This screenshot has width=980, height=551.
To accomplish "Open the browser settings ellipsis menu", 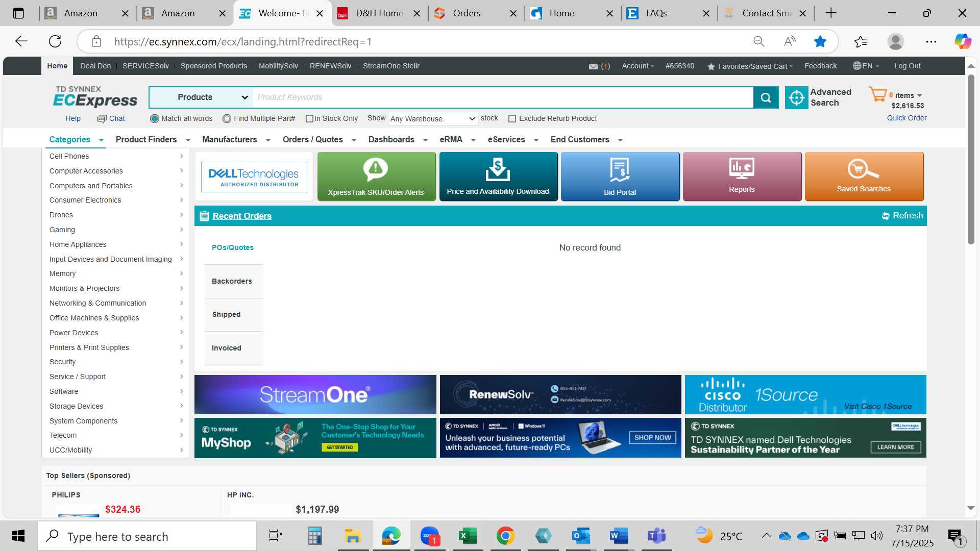I will (x=931, y=41).
